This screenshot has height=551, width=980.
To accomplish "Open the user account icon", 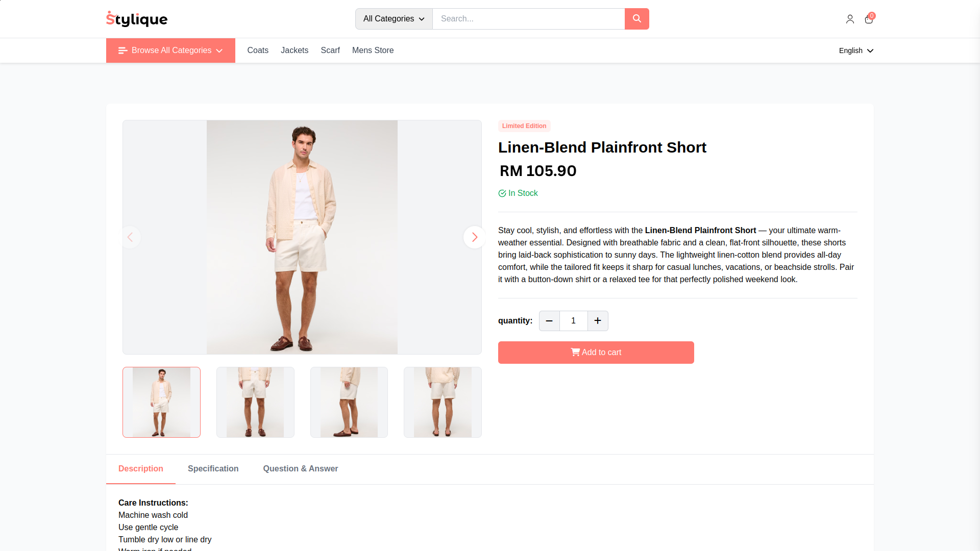I will click(850, 19).
